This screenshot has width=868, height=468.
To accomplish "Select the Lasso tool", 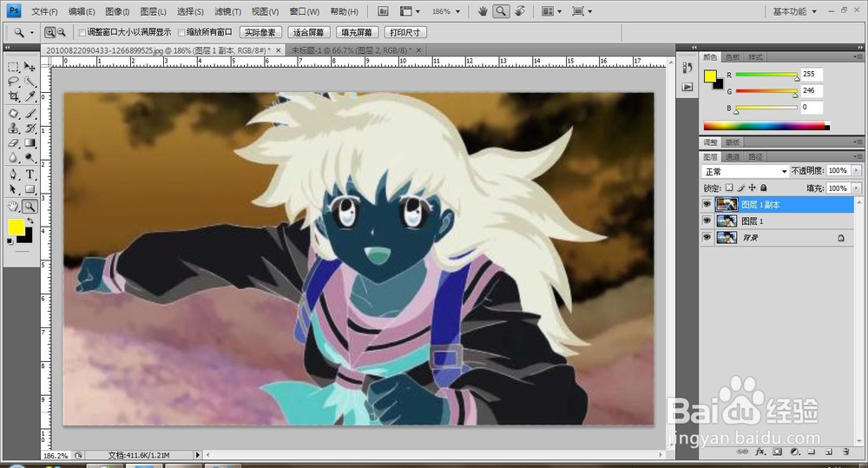I will [x=13, y=82].
